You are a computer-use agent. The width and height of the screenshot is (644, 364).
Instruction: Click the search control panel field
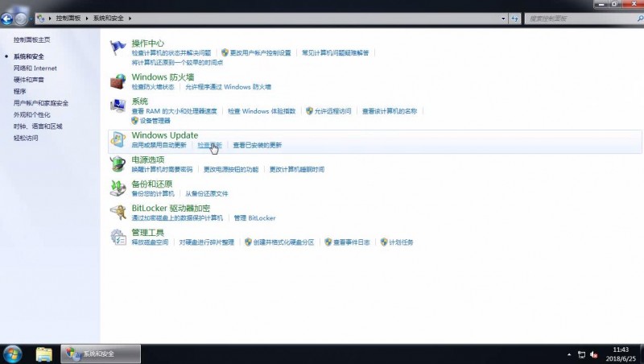[581, 19]
